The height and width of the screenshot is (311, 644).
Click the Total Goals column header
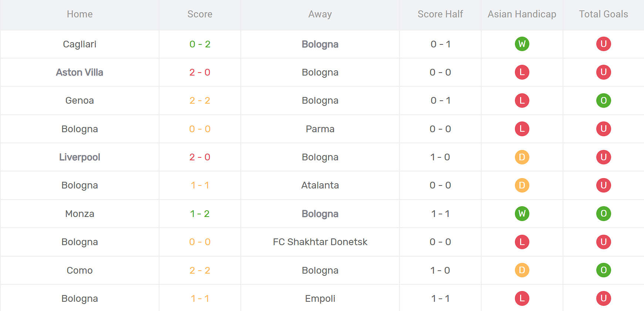603,14
